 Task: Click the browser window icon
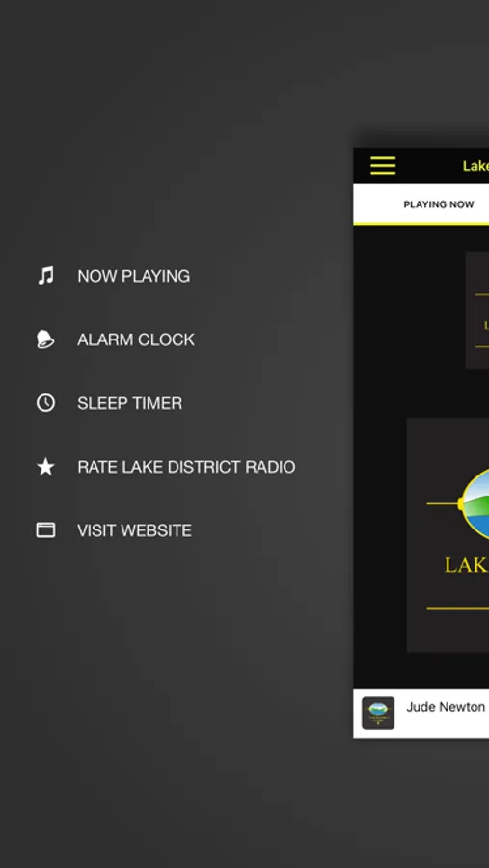(x=45, y=530)
